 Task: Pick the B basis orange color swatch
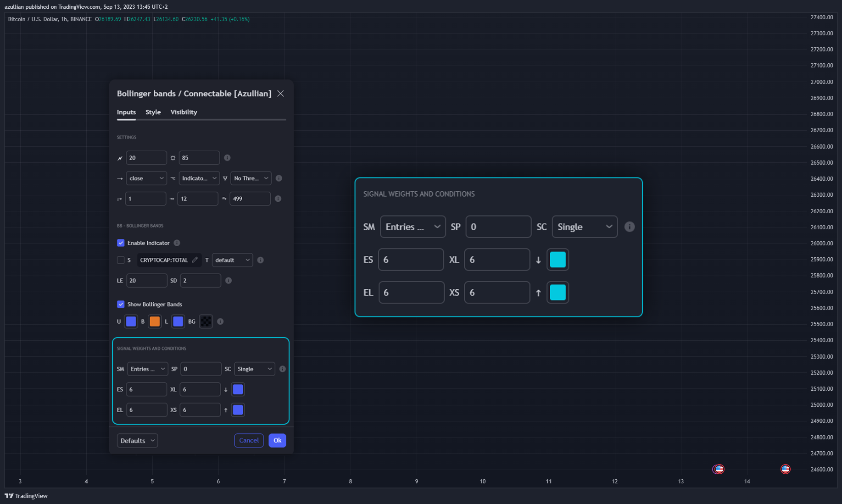(155, 321)
